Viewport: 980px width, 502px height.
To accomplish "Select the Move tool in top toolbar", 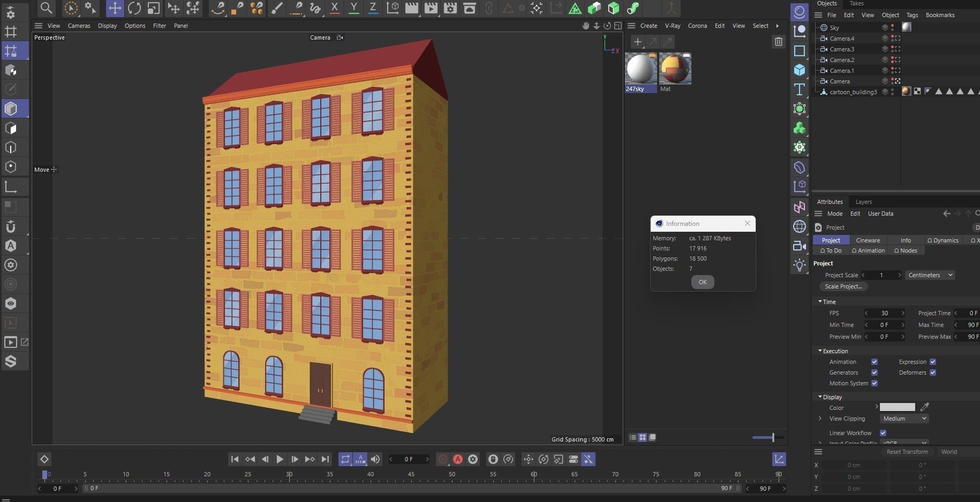I will [x=115, y=8].
